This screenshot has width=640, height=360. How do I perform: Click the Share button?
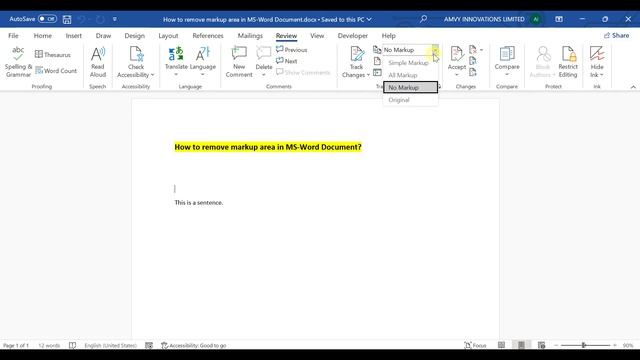616,36
